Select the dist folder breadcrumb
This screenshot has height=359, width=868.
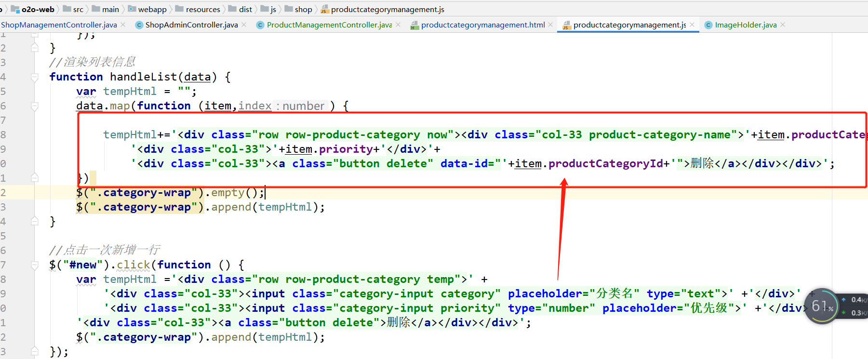tap(240, 9)
